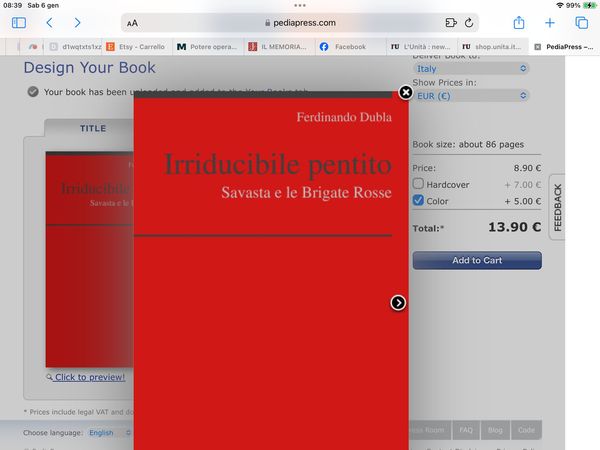
Task: Tap the Wi-Fi status icon
Action: point(560,5)
